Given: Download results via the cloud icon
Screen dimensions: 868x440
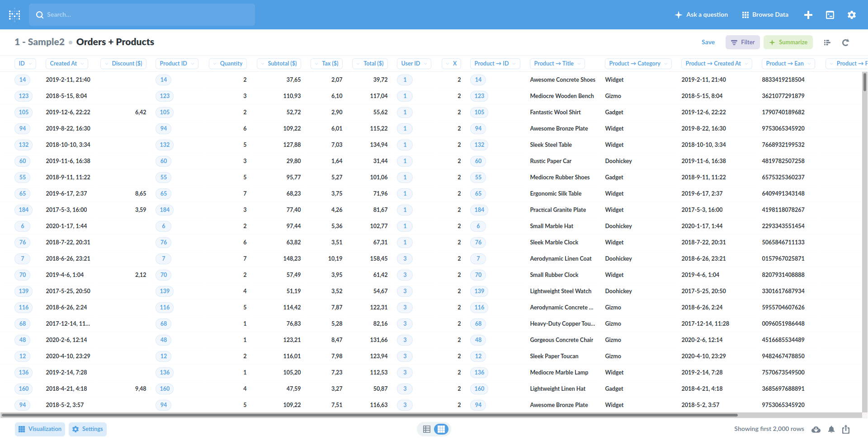Looking at the screenshot, I should click(816, 429).
